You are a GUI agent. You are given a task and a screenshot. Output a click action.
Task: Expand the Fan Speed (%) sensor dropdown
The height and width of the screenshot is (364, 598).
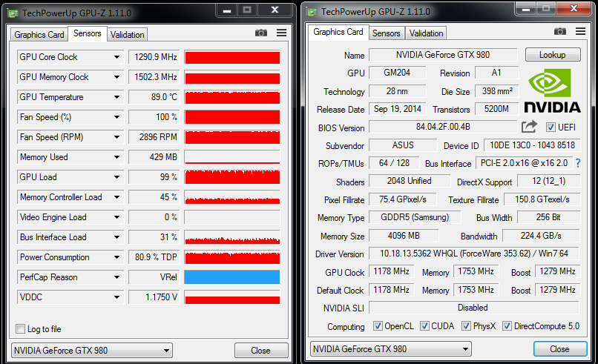(x=116, y=117)
